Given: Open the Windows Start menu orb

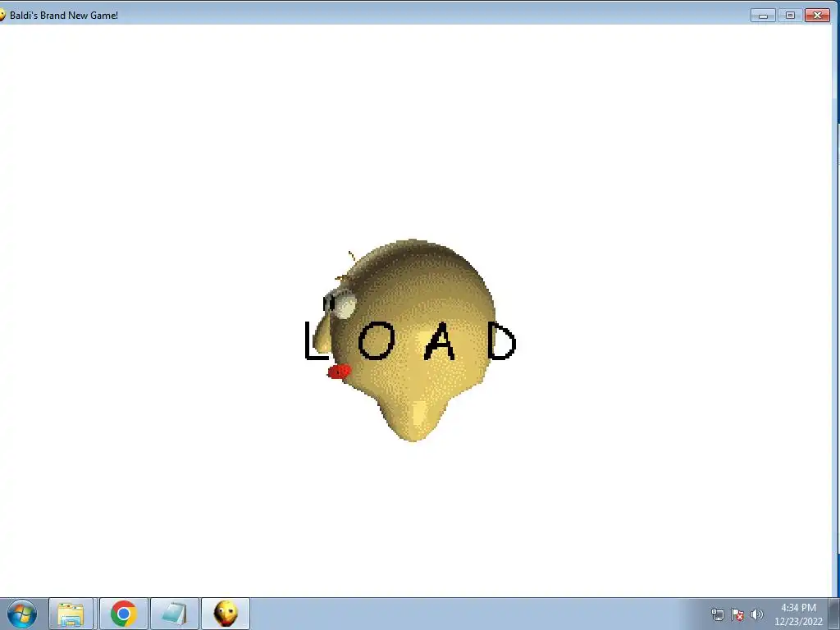Looking at the screenshot, I should 21,614.
